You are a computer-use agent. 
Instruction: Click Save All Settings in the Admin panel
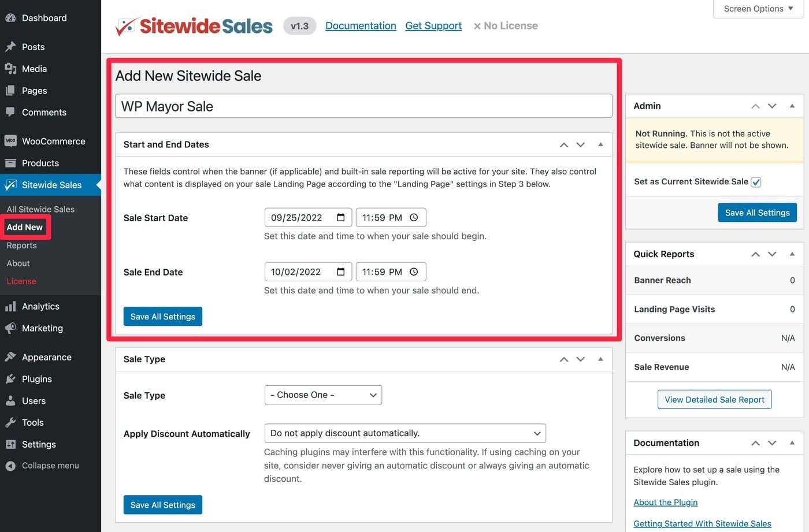coord(757,212)
